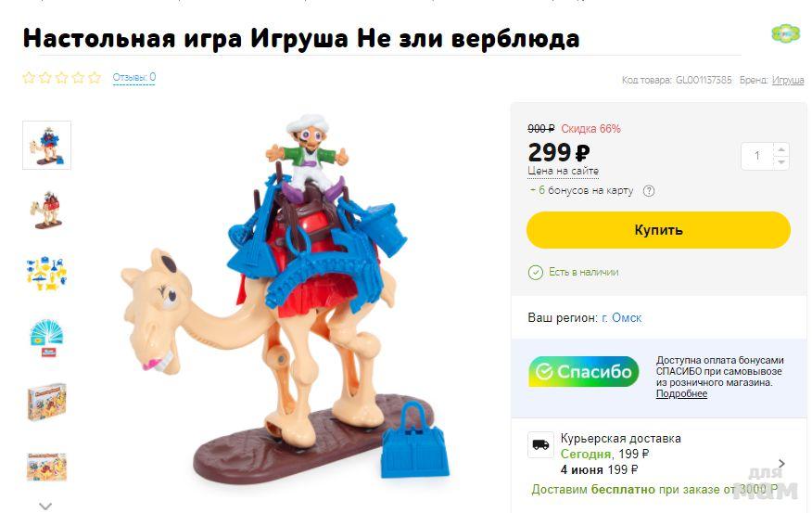Click the courier delivery truck icon
Viewport: 812px width, 513px height.
540,444
